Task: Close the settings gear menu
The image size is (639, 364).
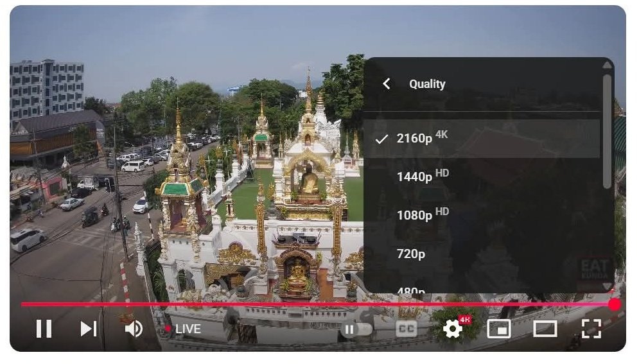Action: tap(453, 329)
